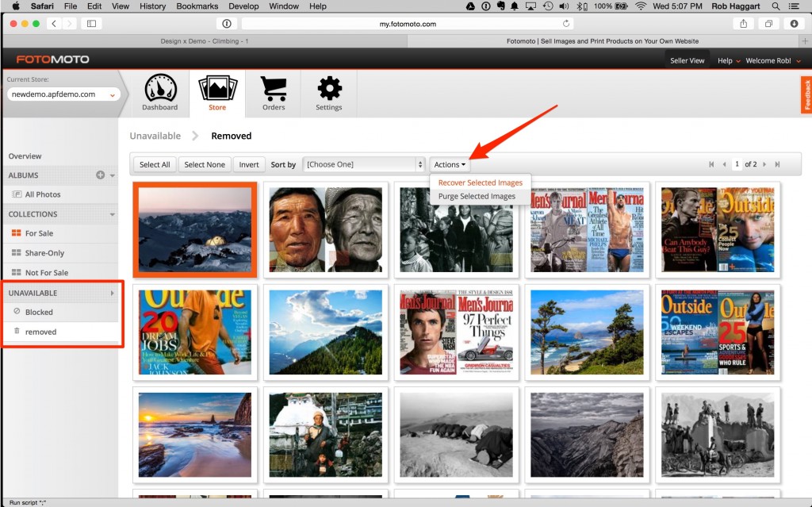Click the Safari share icon

click(744, 23)
